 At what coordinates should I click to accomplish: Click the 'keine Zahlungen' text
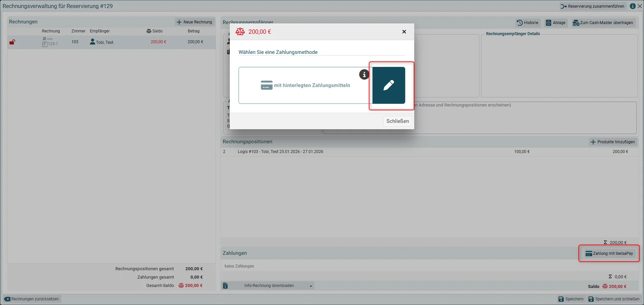click(239, 266)
